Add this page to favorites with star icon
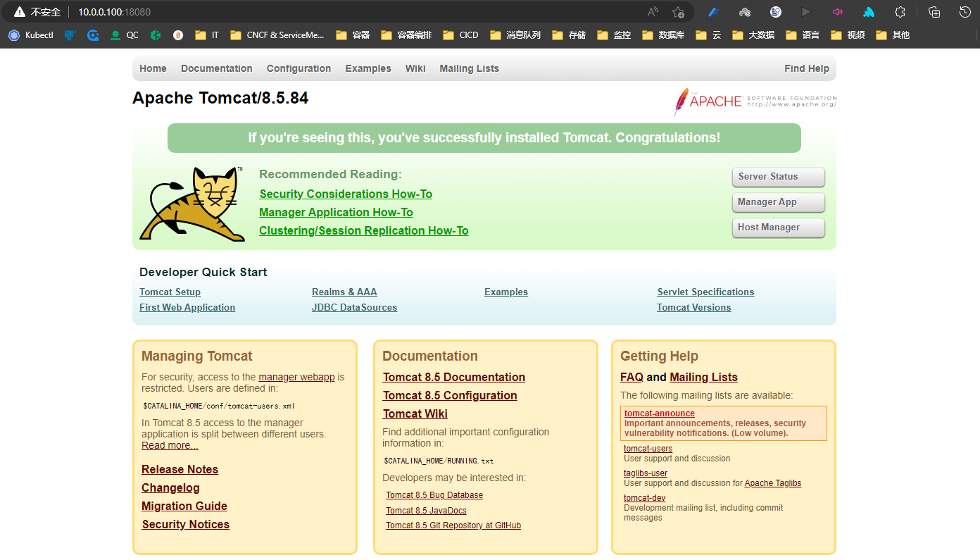This screenshot has width=980, height=560. pyautogui.click(x=678, y=12)
